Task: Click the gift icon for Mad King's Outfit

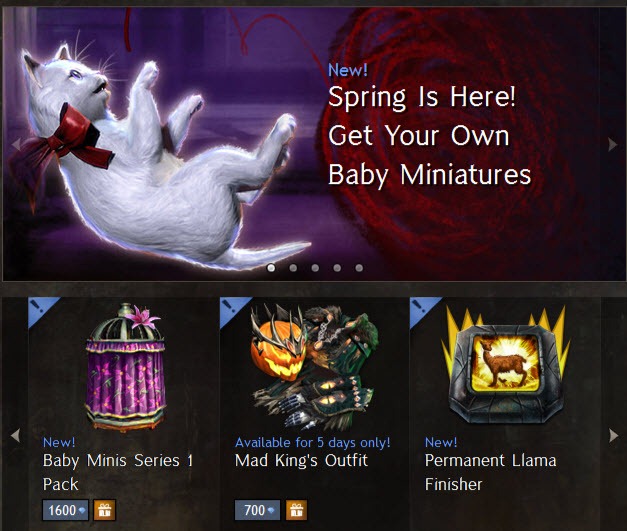Action: 296,510
